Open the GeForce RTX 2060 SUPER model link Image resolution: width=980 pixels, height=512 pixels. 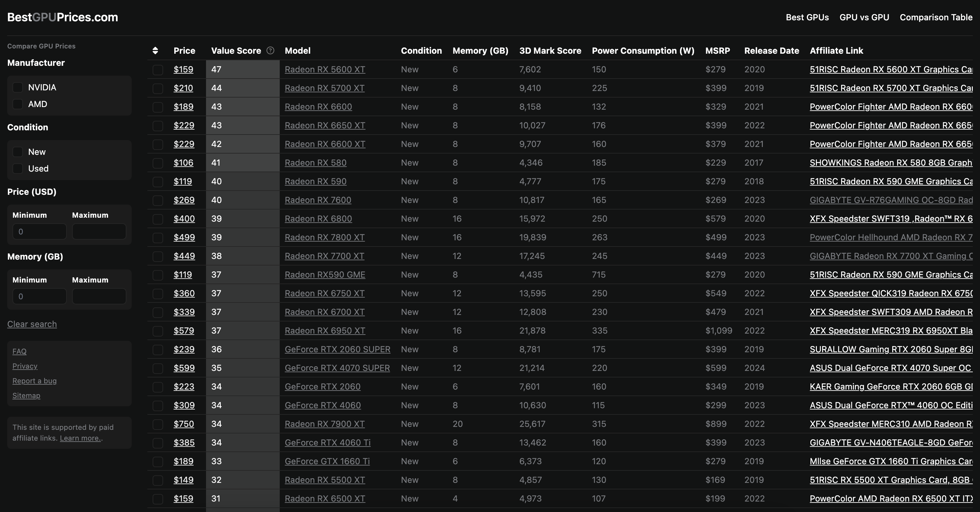(x=337, y=349)
